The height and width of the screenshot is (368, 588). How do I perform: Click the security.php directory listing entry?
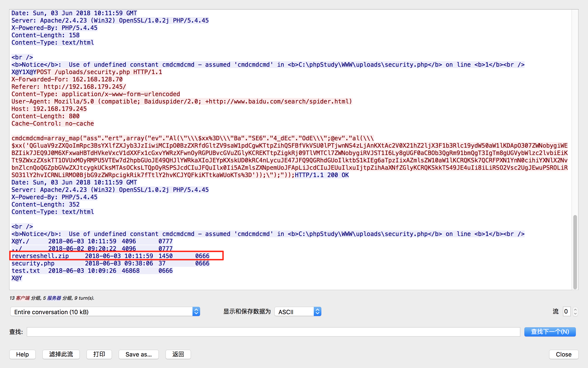point(110,263)
